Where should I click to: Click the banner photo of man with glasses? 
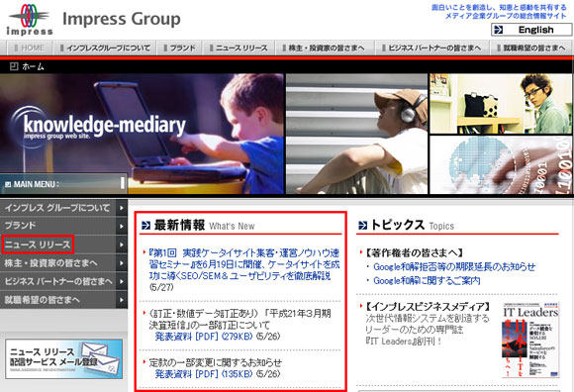click(501, 104)
